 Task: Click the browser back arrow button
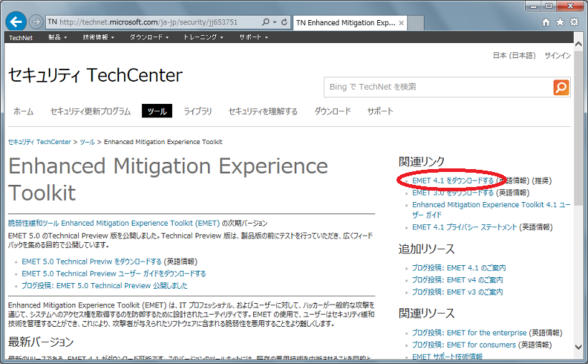16,21
